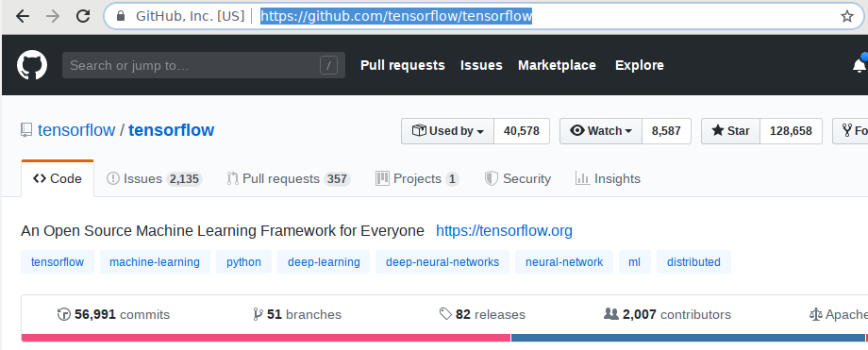The height and width of the screenshot is (350, 868).
Task: Click the highlighted URL in address bar
Action: [396, 16]
